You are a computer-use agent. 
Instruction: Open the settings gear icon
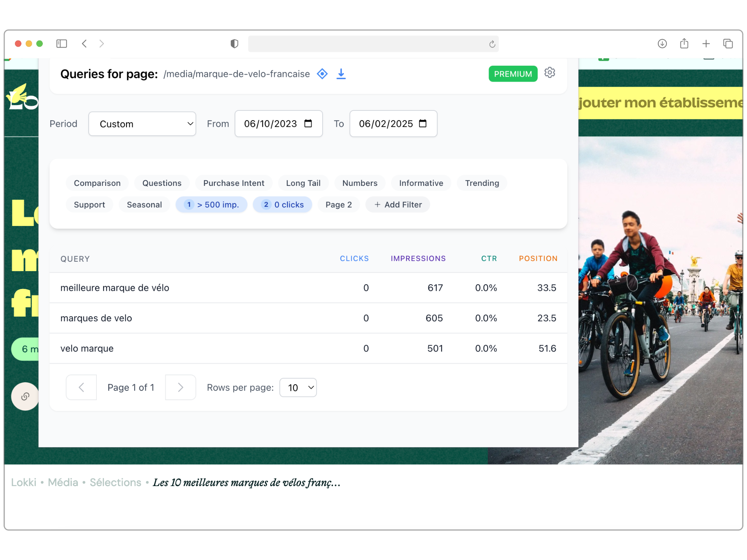550,73
